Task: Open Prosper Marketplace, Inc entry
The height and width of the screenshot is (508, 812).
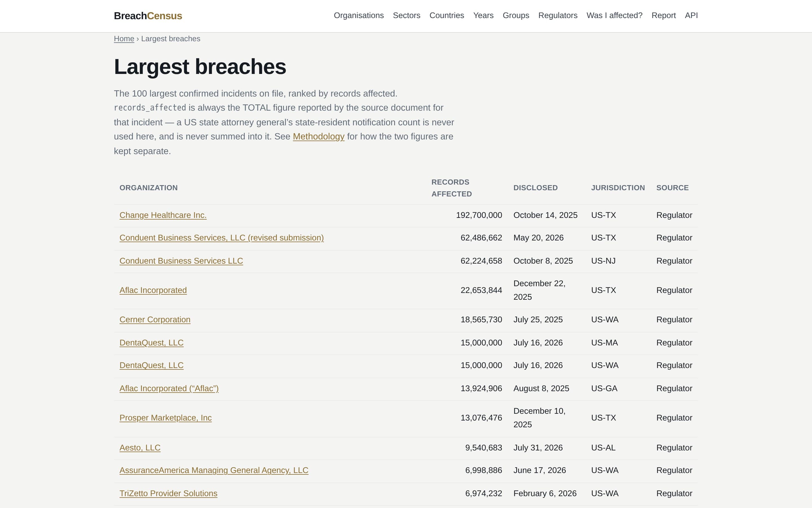Action: click(166, 418)
